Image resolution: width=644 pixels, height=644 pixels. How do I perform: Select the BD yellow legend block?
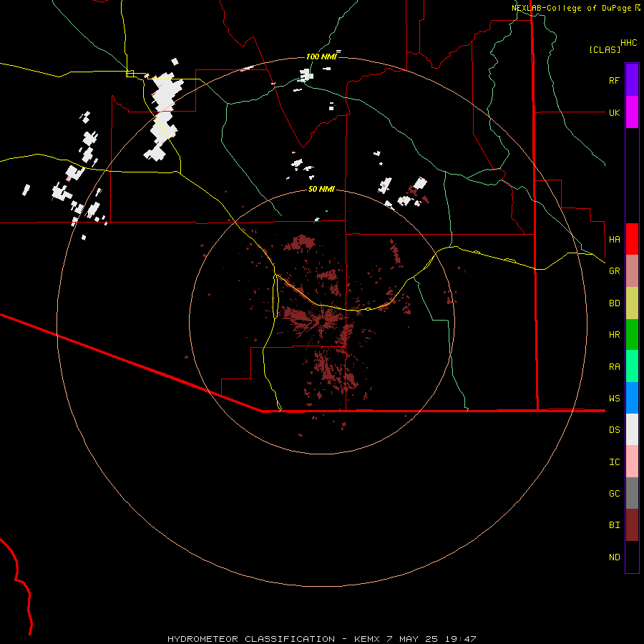(632, 303)
